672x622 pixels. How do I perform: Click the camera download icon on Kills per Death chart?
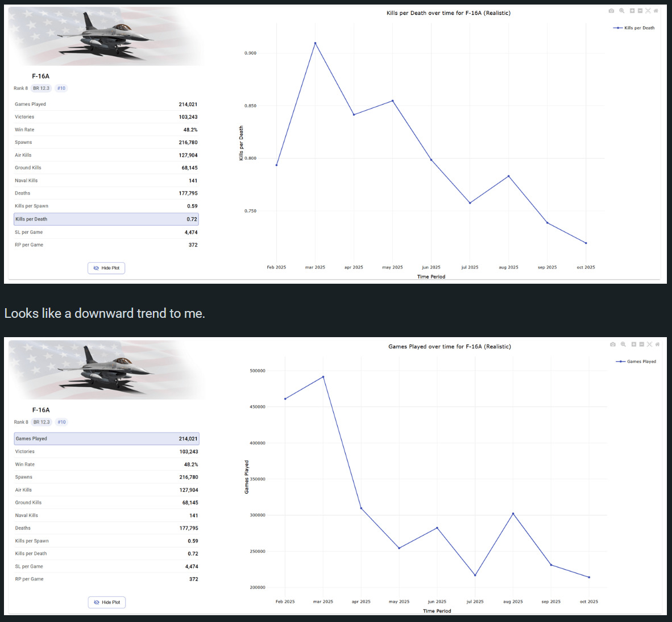click(611, 11)
